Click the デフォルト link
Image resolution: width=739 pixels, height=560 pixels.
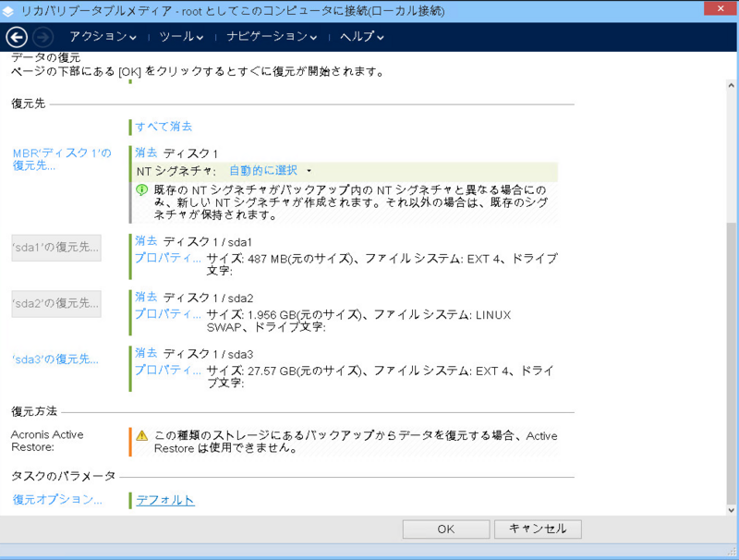pyautogui.click(x=165, y=500)
